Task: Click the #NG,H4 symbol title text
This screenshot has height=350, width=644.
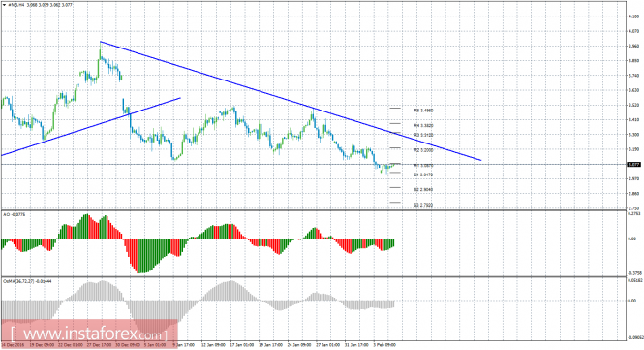Action: pos(15,6)
